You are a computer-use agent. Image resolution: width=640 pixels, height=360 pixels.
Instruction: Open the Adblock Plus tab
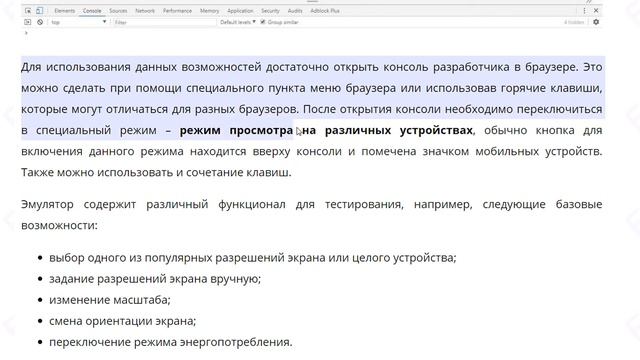(x=325, y=11)
